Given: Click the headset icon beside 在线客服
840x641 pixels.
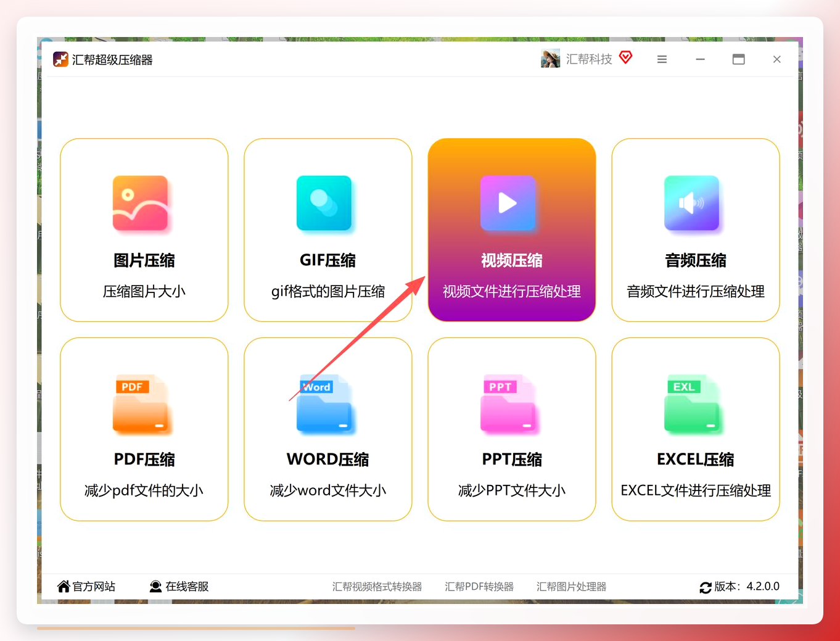Looking at the screenshot, I should point(156,586).
